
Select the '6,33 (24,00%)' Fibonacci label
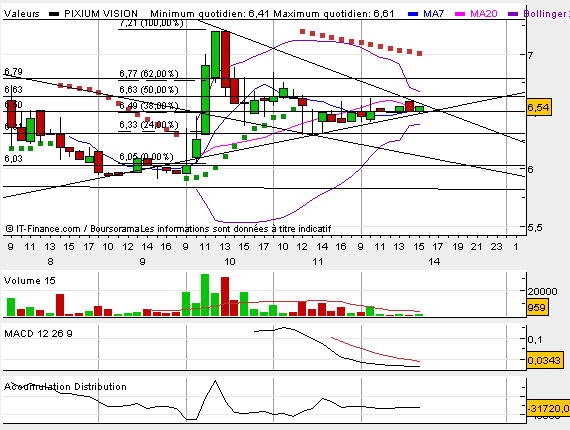(x=149, y=125)
